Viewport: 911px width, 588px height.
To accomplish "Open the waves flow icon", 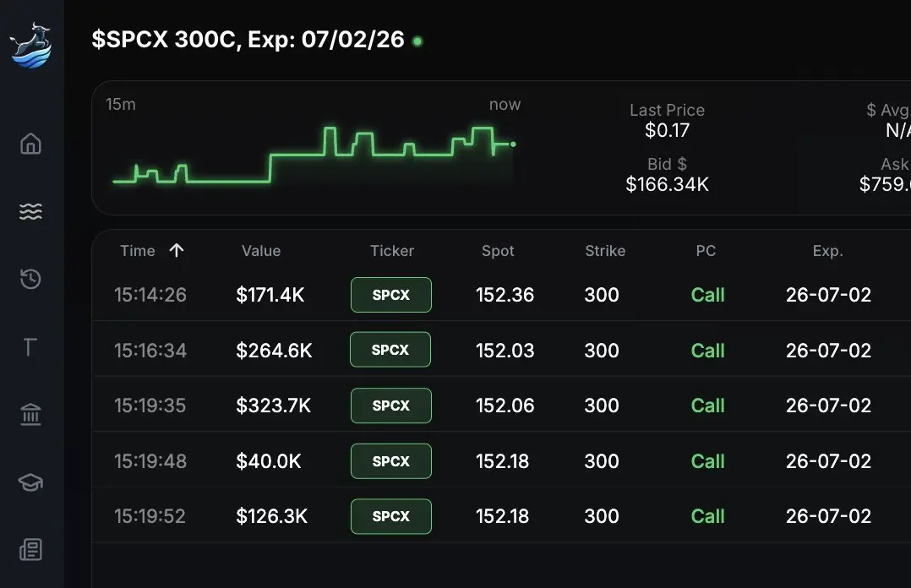I will [30, 211].
